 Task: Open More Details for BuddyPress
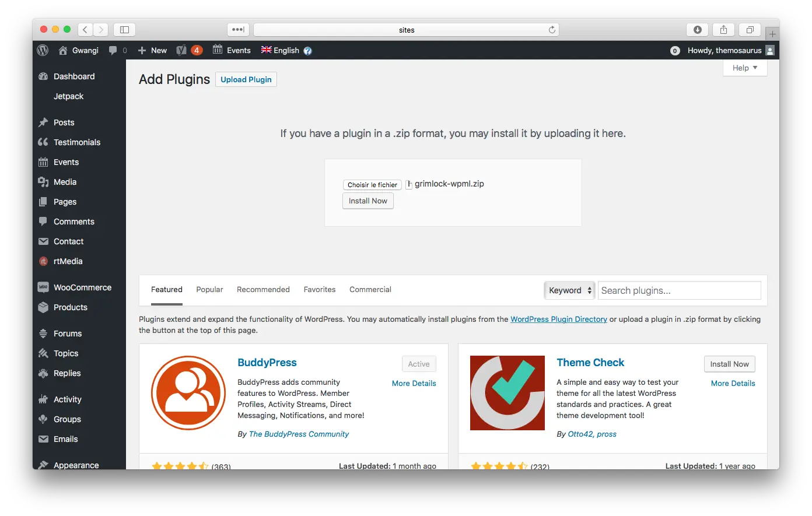tap(414, 383)
